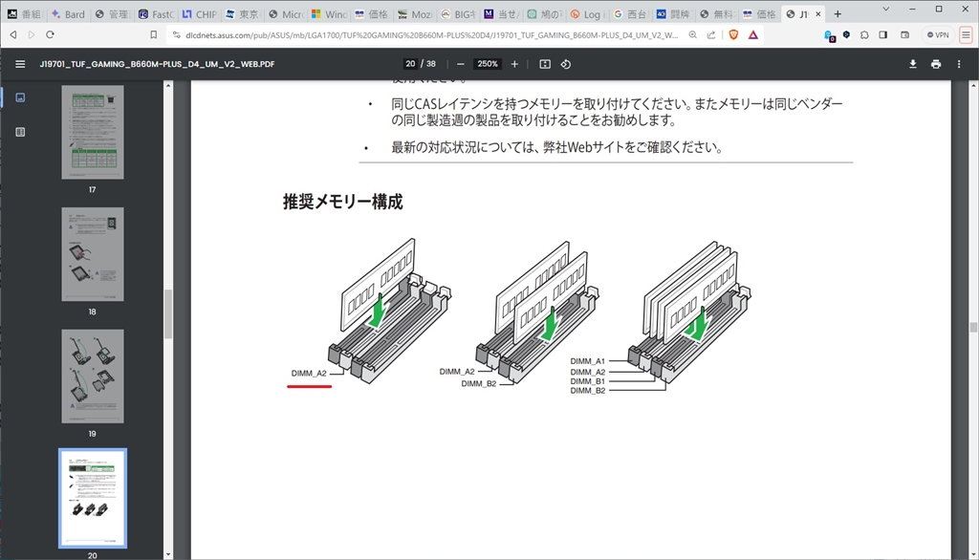
Task: Open a new browser tab
Action: 838,13
